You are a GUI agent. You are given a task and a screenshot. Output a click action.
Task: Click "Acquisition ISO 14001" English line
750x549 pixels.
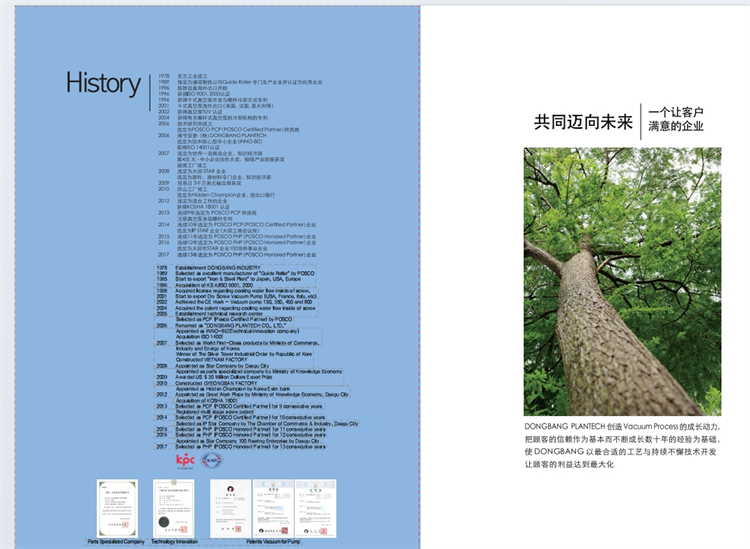199,337
